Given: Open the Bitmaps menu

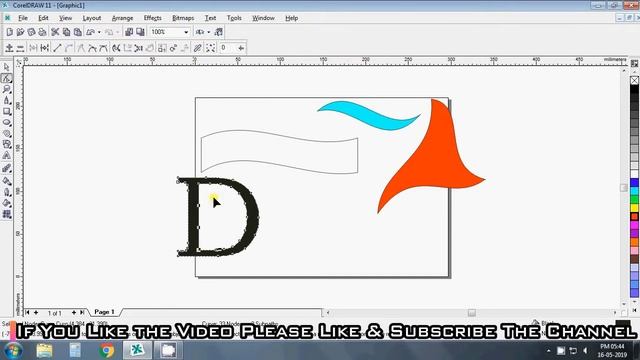Looking at the screenshot, I should click(183, 18).
